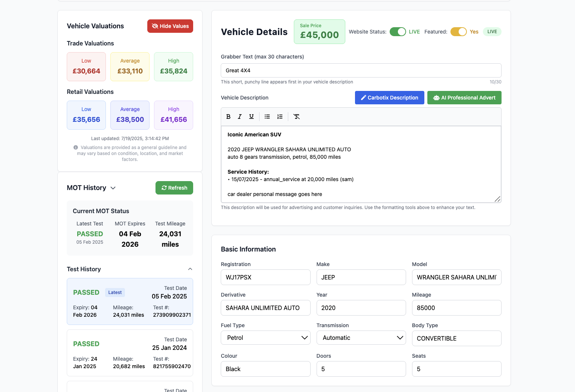Create an AI Professional Advert
Viewport: 575px width, 392px height.
464,98
